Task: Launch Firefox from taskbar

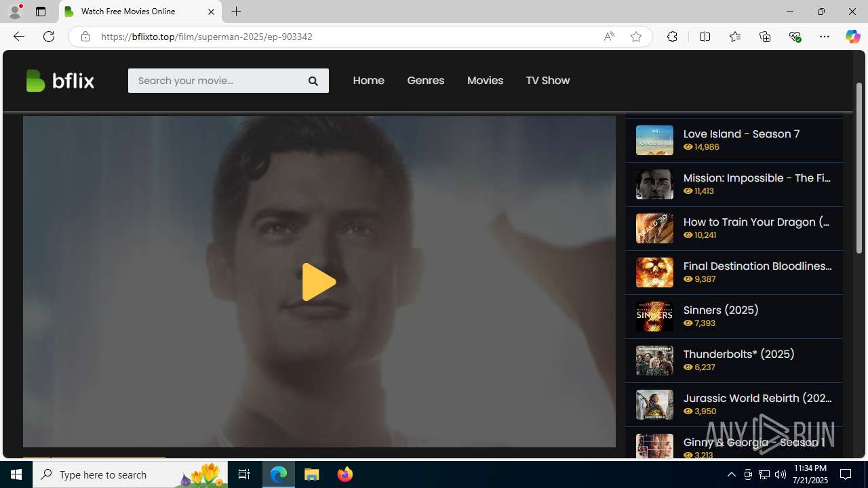Action: point(345,474)
